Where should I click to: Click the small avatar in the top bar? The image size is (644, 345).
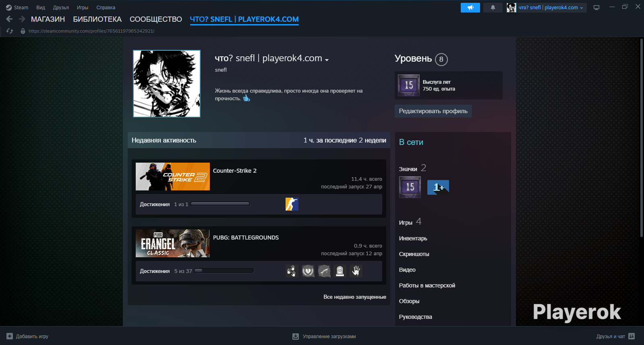coord(511,8)
